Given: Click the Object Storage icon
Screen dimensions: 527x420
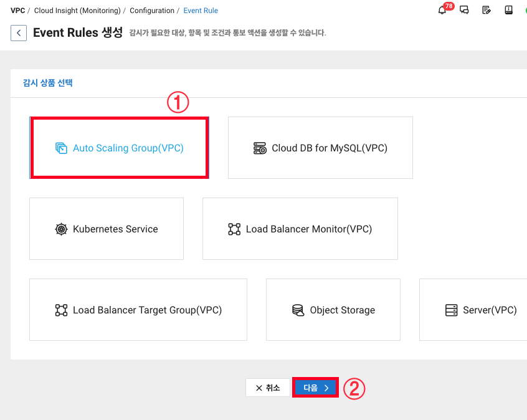Looking at the screenshot, I should tap(298, 310).
